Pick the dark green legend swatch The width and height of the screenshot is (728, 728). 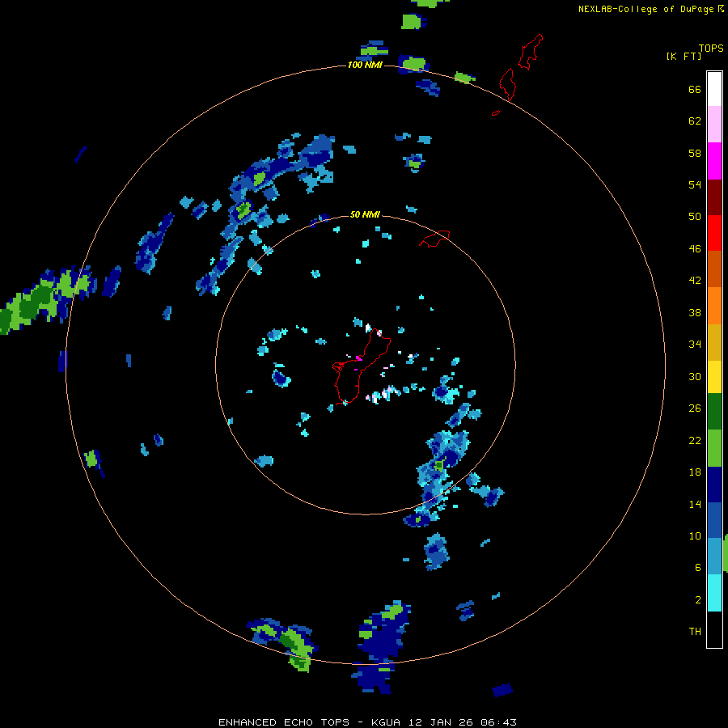click(x=714, y=412)
